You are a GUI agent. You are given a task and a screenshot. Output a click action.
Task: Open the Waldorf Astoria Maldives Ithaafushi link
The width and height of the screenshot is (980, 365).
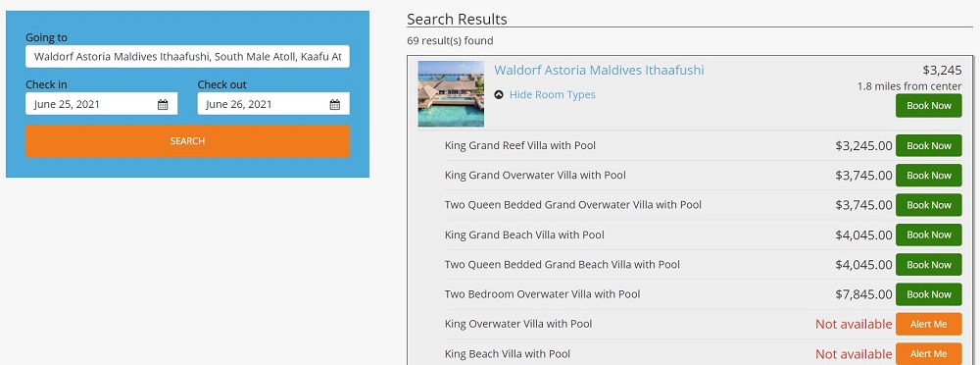[x=599, y=70]
